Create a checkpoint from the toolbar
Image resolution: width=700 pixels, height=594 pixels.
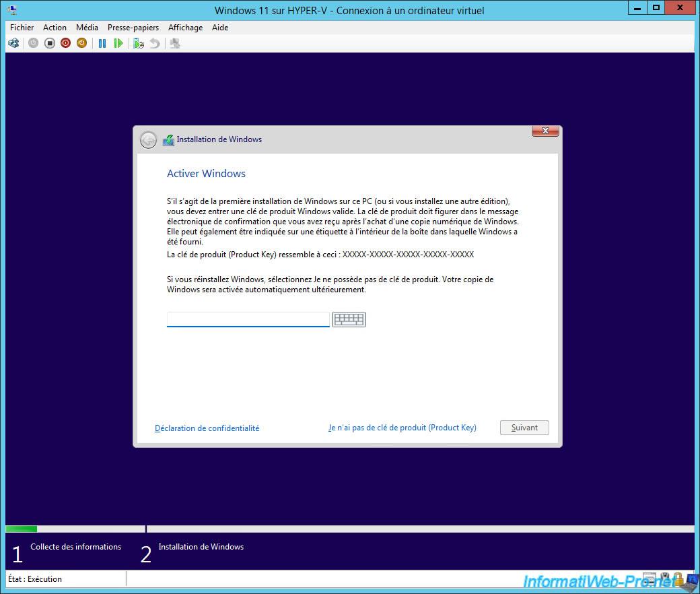coord(139,43)
